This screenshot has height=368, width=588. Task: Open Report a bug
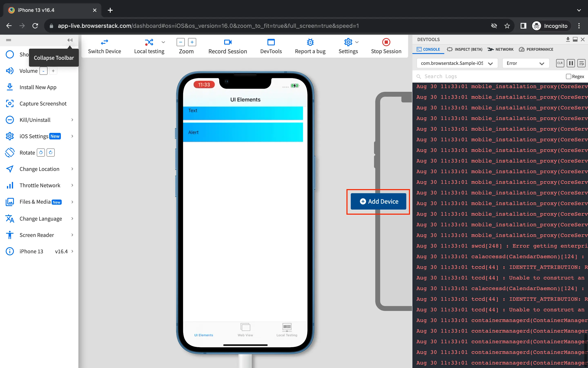(x=310, y=46)
